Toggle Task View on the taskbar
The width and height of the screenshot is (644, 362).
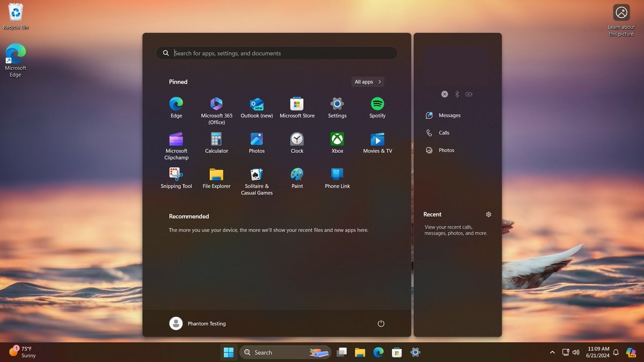click(341, 352)
